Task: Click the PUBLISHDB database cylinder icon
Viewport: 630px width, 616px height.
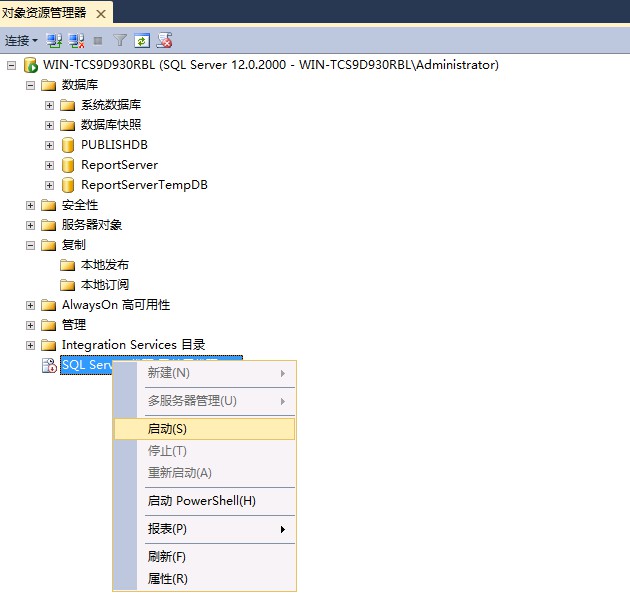Action: pyautogui.click(x=68, y=145)
